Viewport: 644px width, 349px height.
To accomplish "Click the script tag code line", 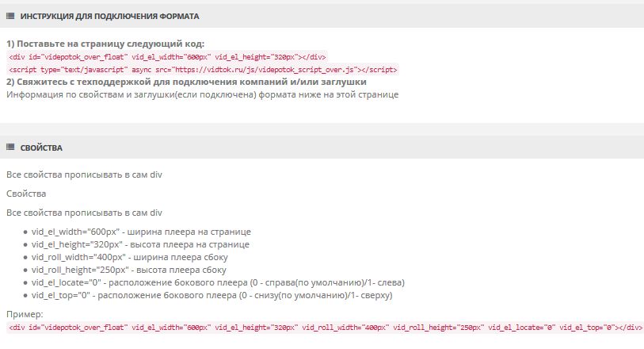I will coord(203,70).
